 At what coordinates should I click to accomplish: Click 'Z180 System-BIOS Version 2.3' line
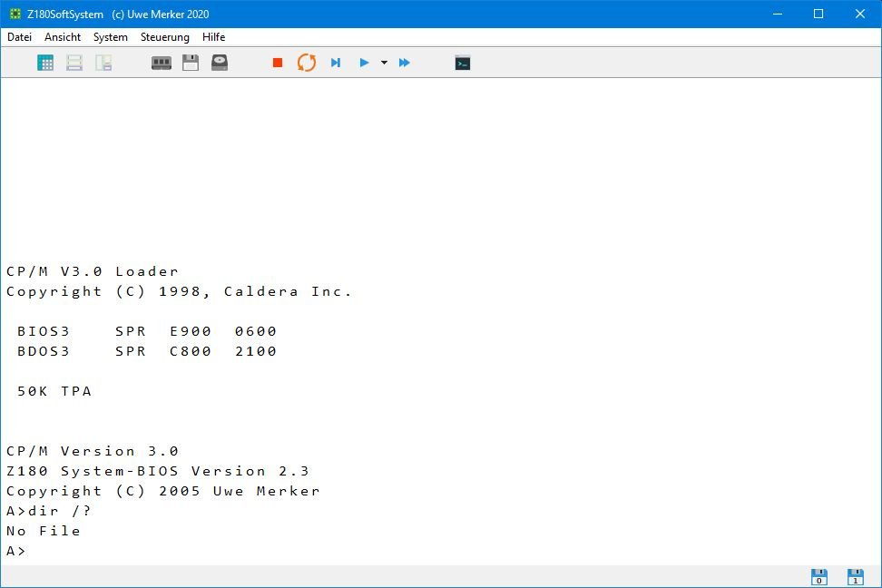tap(158, 471)
